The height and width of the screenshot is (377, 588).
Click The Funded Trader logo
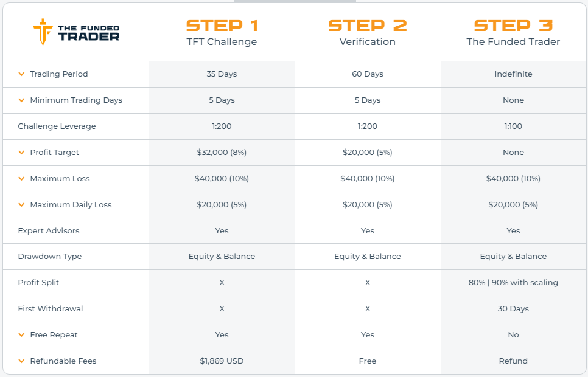pyautogui.click(x=76, y=32)
